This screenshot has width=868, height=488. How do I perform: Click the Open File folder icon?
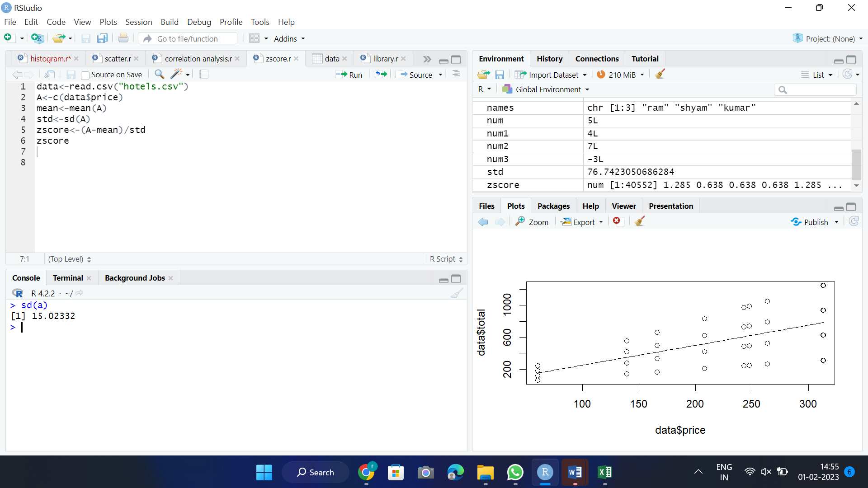pos(58,38)
